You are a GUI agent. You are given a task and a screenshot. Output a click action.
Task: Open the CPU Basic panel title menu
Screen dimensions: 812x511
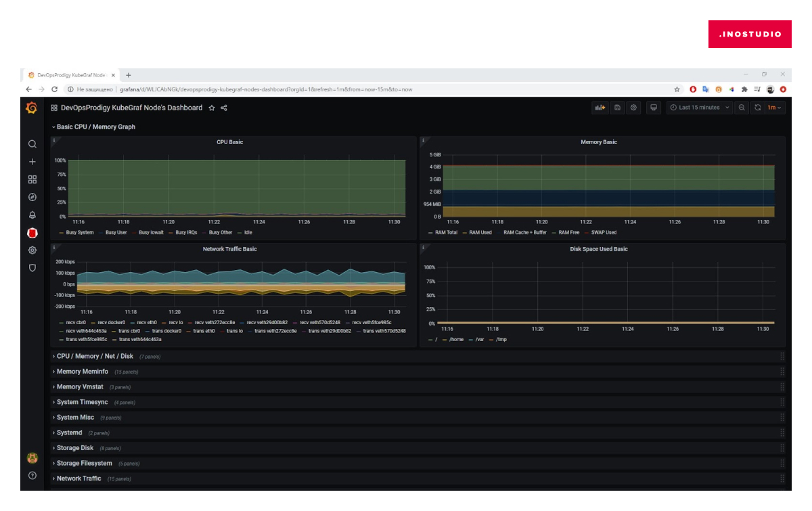click(230, 142)
